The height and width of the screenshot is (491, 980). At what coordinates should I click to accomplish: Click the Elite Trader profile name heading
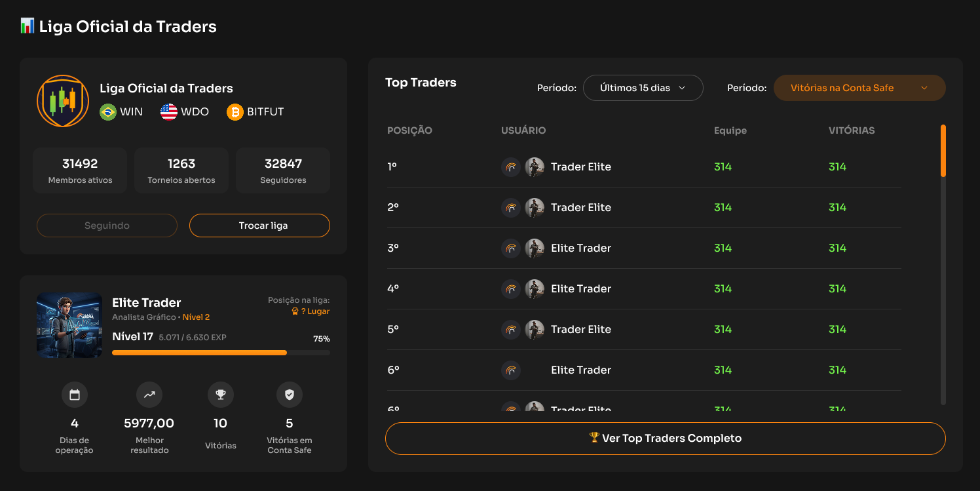[x=147, y=303]
